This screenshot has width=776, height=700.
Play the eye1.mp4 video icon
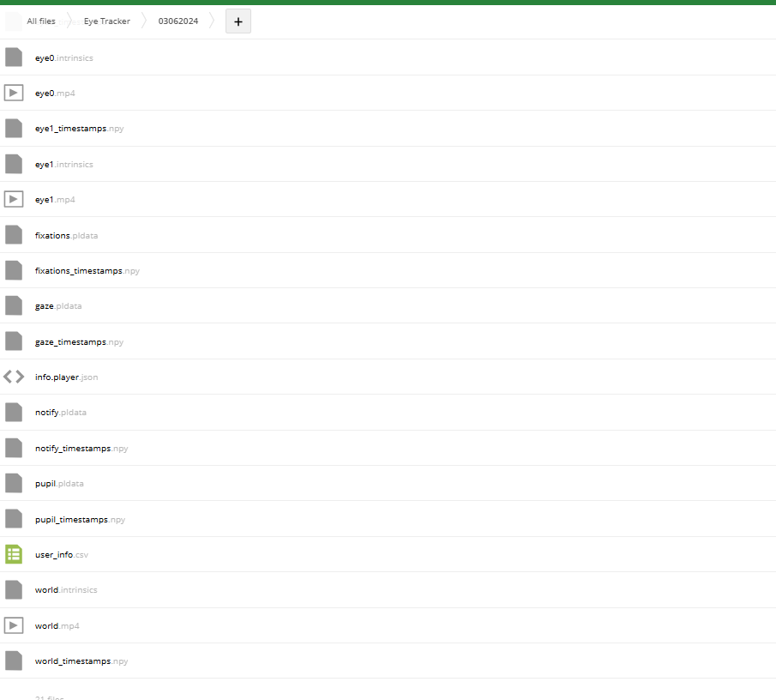tap(14, 199)
